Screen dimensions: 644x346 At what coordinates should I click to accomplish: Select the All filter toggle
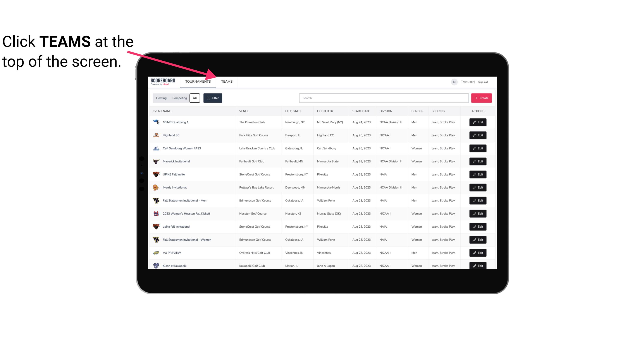(x=195, y=98)
